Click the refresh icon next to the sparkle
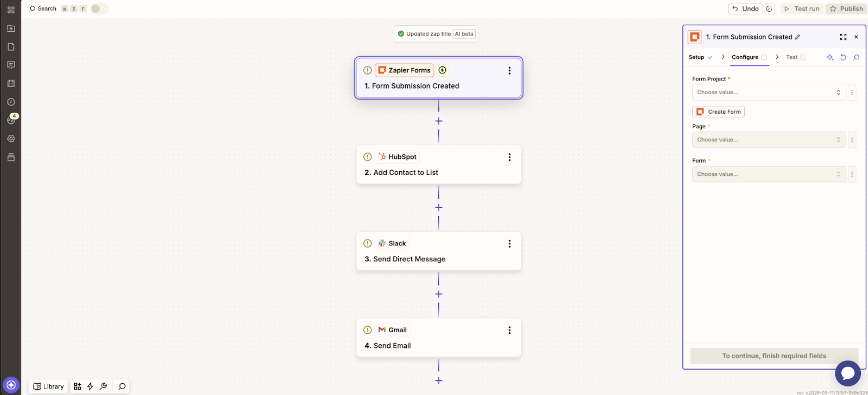This screenshot has width=868, height=395. pyautogui.click(x=843, y=57)
